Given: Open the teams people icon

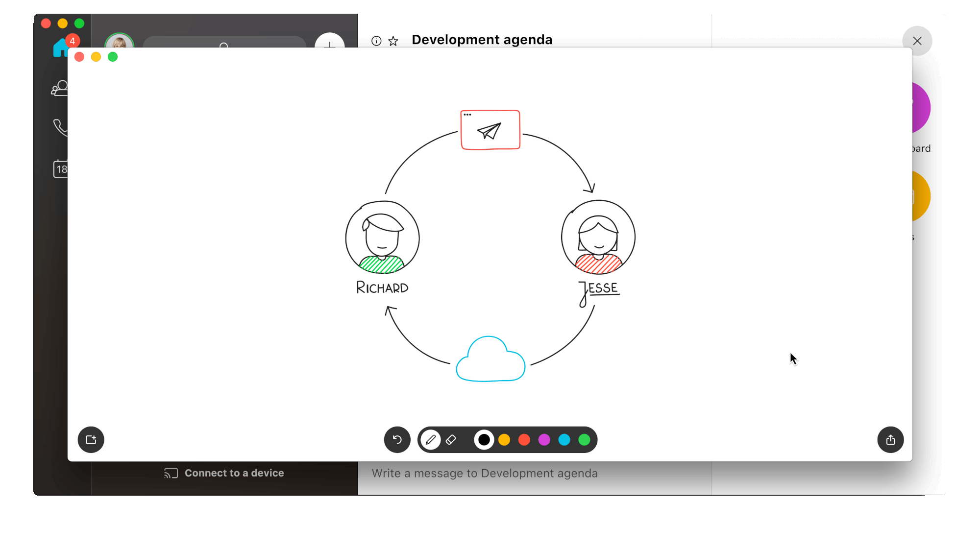Looking at the screenshot, I should tap(59, 89).
